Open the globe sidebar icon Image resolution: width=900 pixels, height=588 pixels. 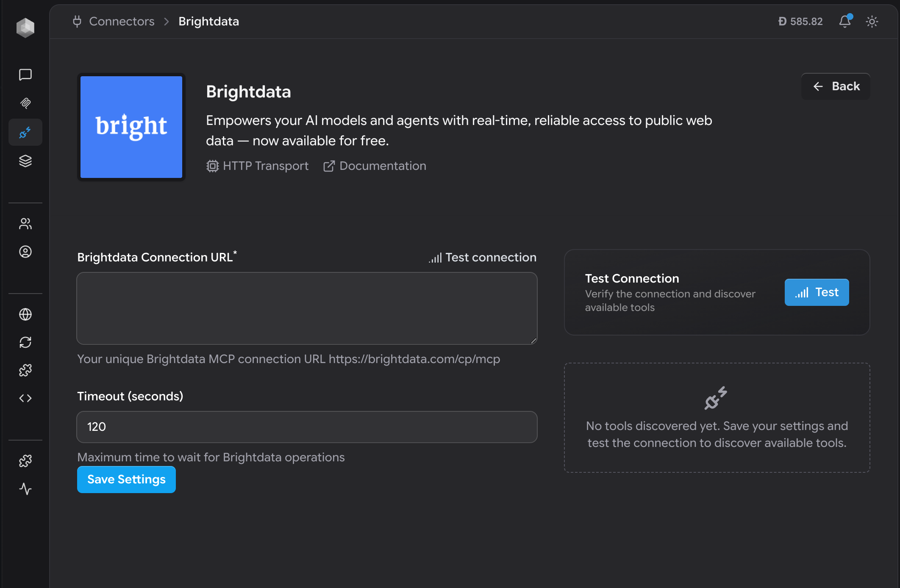point(25,314)
